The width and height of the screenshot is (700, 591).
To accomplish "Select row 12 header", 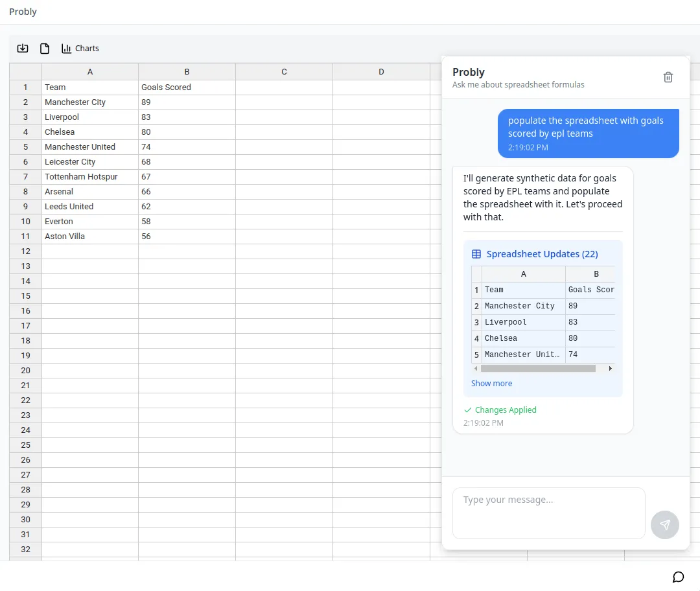I will [x=25, y=251].
